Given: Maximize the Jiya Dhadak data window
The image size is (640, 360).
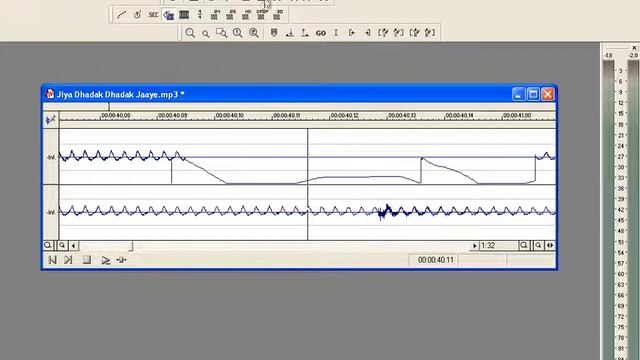Looking at the screenshot, I should click(x=533, y=94).
